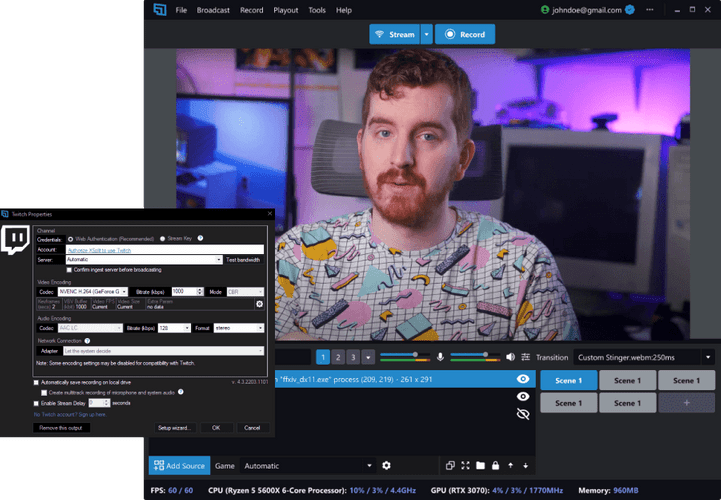Click the gear icon beside Game dropdown
The width and height of the screenshot is (721, 500).
point(386,465)
